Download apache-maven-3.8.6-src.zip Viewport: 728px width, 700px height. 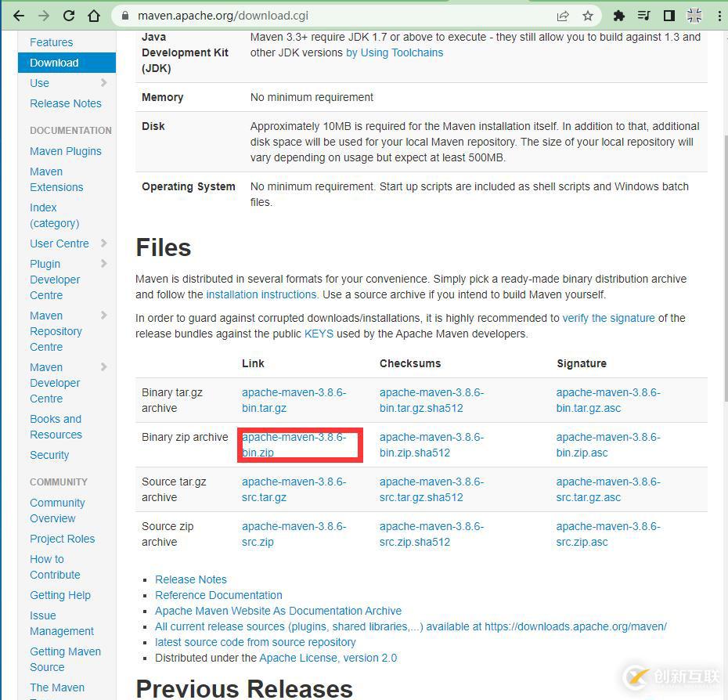click(x=294, y=534)
